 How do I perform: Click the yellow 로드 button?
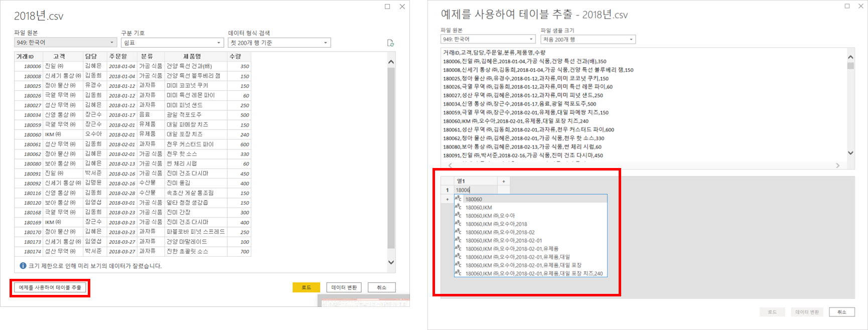pos(307,287)
